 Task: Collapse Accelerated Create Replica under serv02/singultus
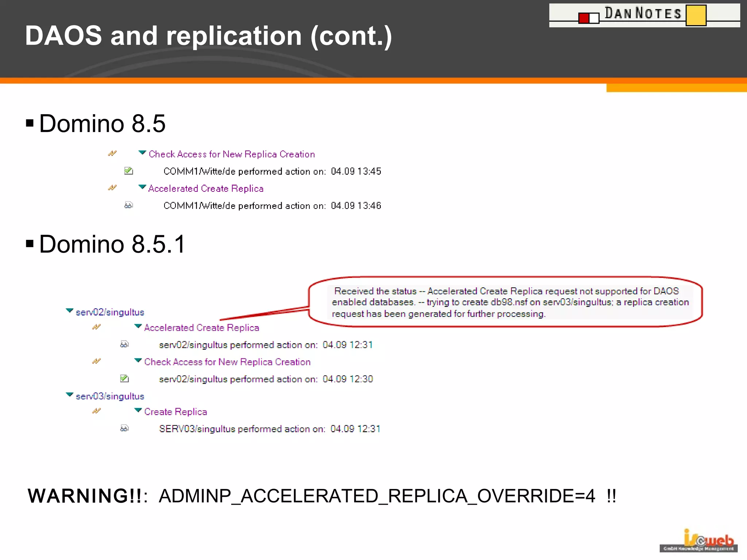tap(138, 326)
